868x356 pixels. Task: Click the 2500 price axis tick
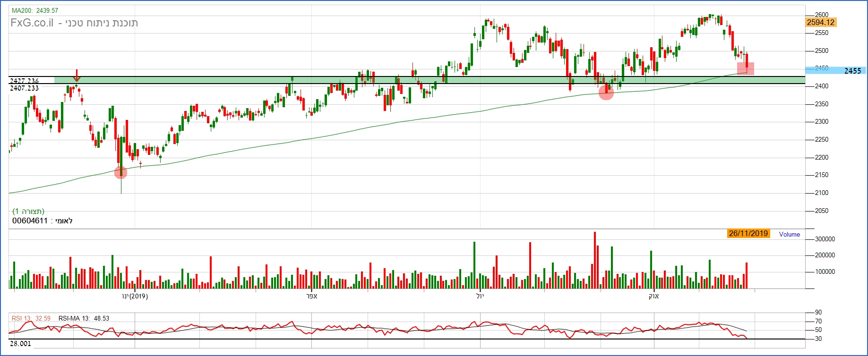pos(822,51)
